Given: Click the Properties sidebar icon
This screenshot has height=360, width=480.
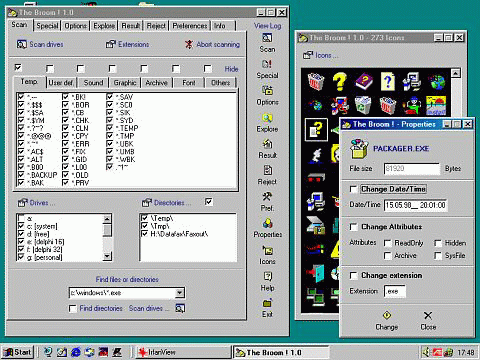Looking at the screenshot, I should 267,223.
